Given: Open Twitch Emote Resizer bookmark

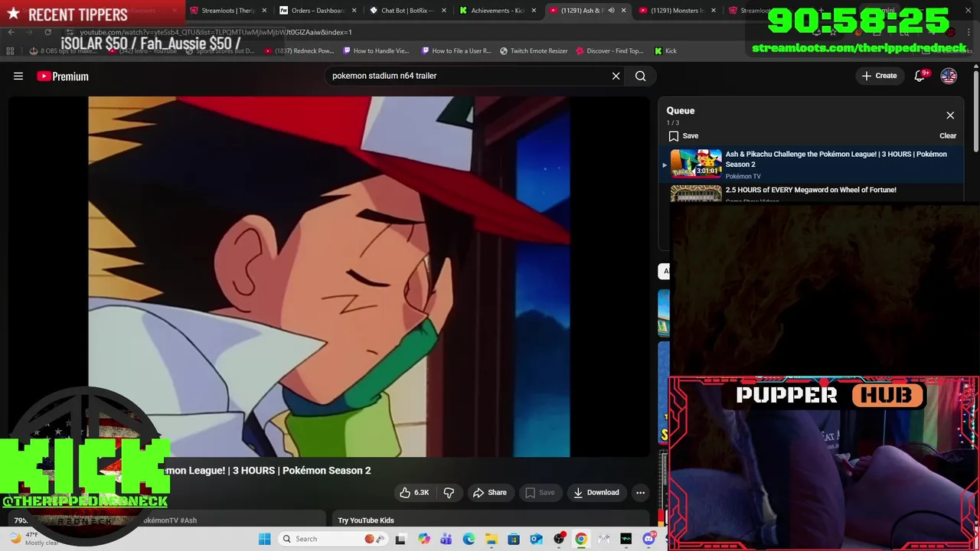Looking at the screenshot, I should tap(534, 51).
